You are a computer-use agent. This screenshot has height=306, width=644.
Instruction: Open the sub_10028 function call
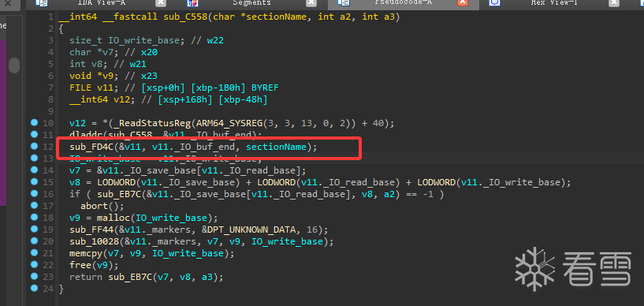(x=94, y=241)
